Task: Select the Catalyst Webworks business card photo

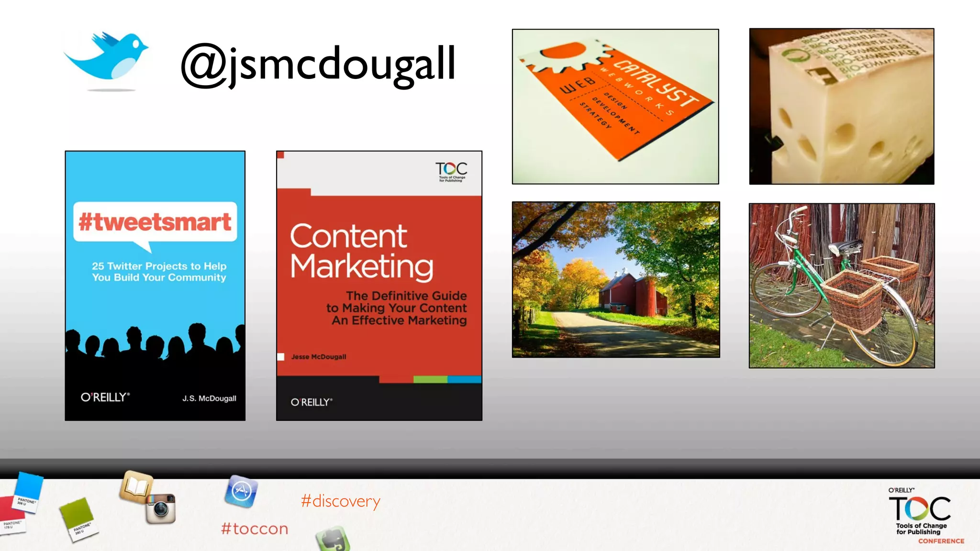Action: click(x=615, y=107)
